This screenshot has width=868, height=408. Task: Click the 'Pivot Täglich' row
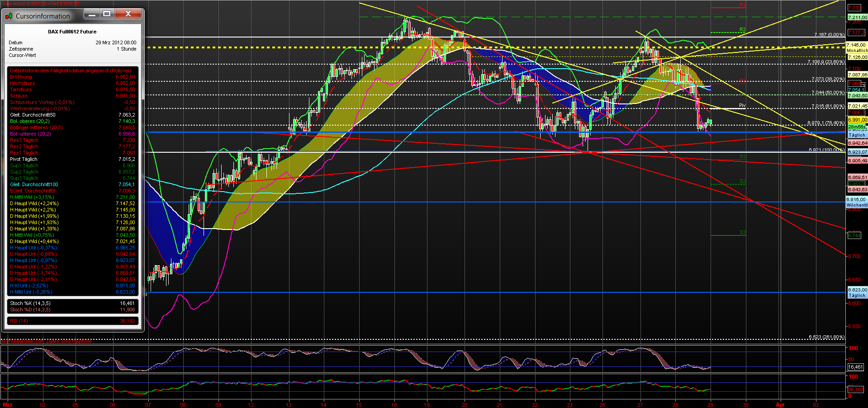72,159
